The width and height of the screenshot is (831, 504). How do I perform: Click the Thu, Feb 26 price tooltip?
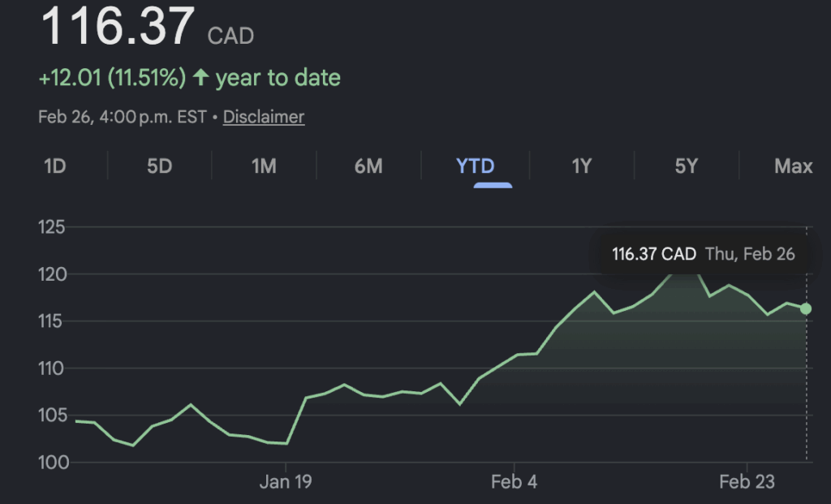point(703,254)
